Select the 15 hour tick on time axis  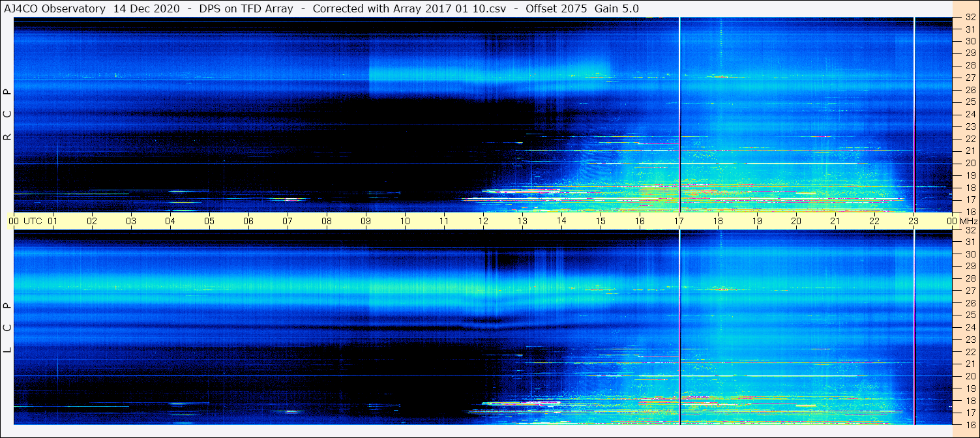pos(601,221)
